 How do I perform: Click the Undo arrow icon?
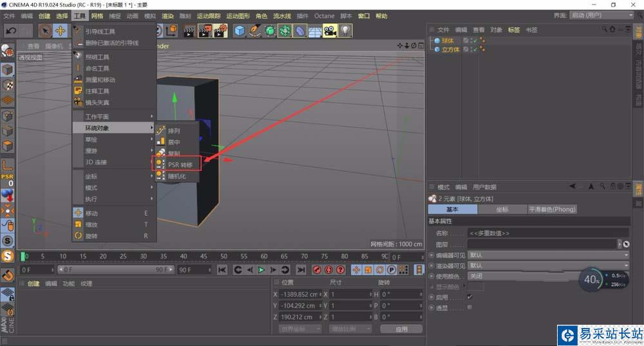pos(11,30)
